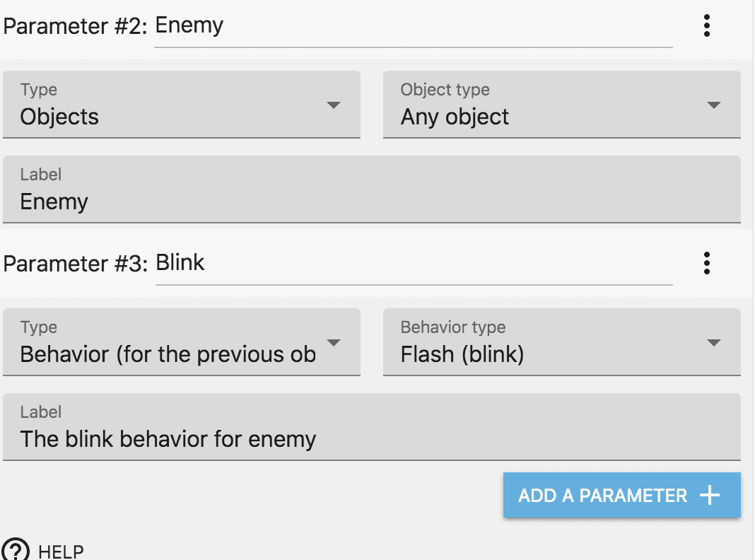Image resolution: width=755 pixels, height=560 pixels.
Task: Click the arrow of Flash (blink) dropdown
Action: pos(713,343)
